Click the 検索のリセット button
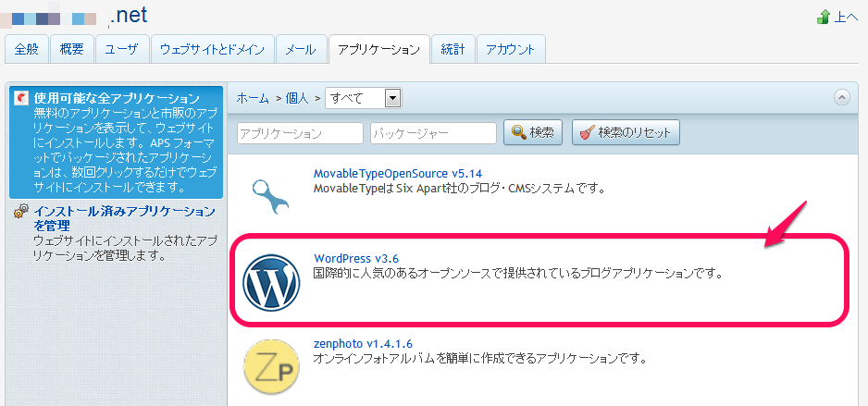The height and width of the screenshot is (406, 868). (626, 133)
